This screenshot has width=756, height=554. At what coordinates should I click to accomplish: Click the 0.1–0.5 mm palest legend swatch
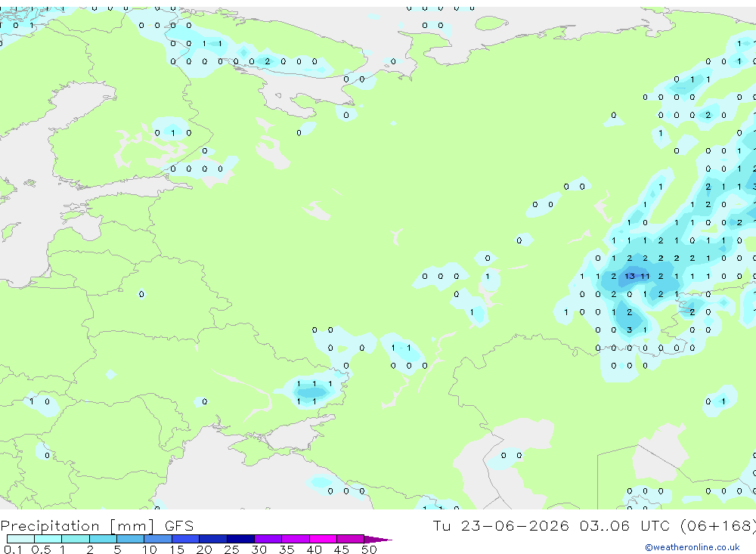tap(20, 539)
